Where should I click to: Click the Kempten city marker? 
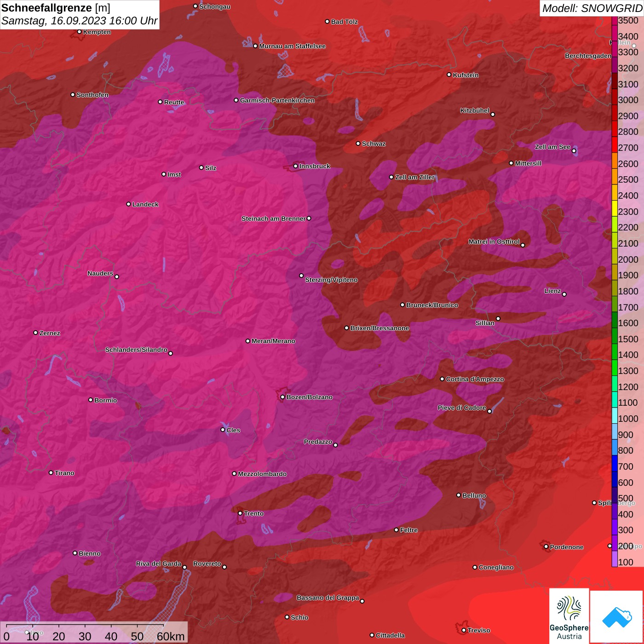point(80,32)
